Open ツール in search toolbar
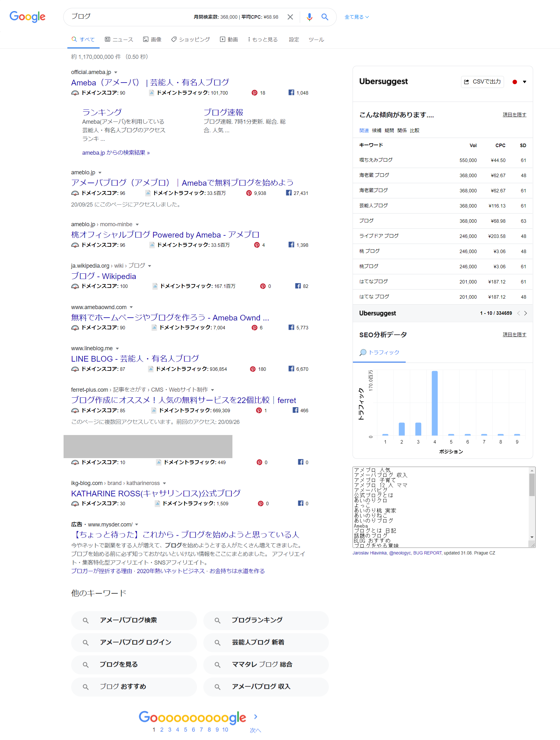 tap(316, 40)
